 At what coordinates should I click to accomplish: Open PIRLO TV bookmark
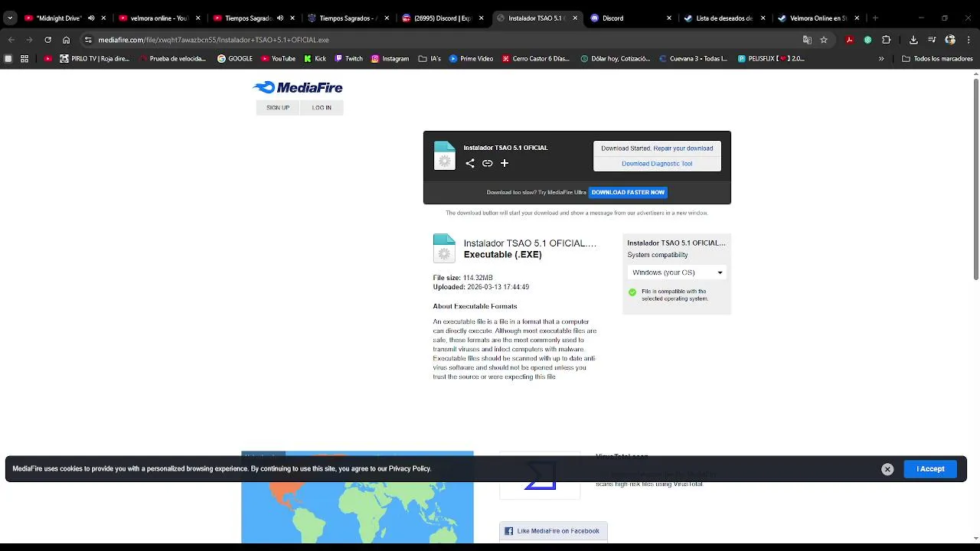(93, 58)
